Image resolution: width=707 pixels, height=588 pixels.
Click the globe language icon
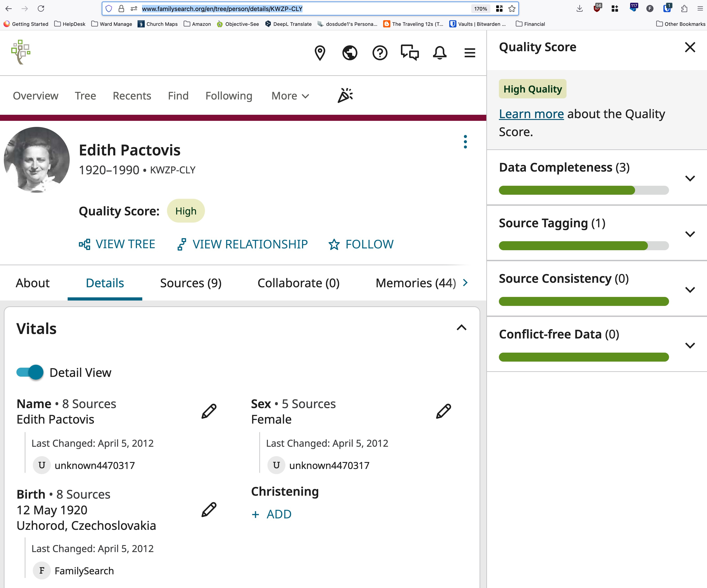(x=349, y=53)
